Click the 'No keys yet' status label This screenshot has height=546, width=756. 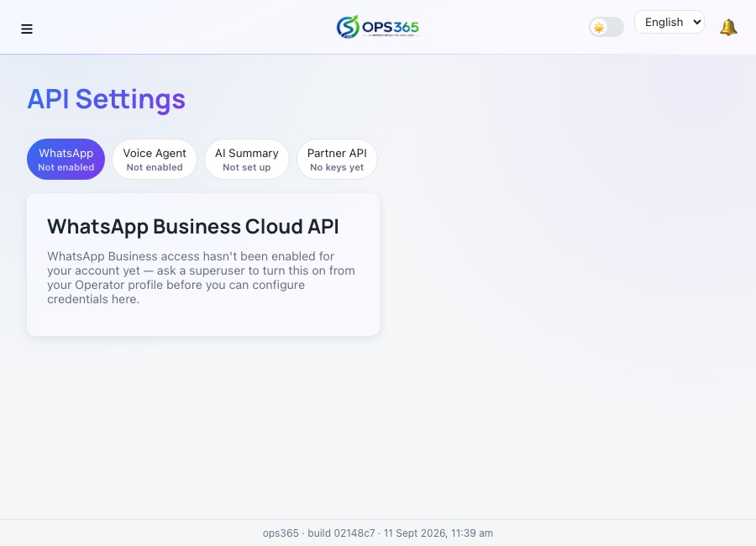337,167
